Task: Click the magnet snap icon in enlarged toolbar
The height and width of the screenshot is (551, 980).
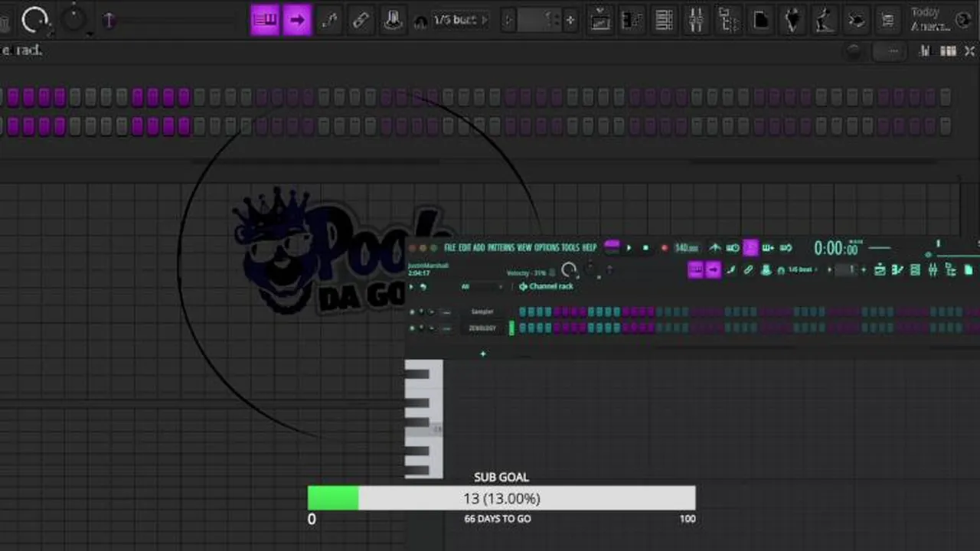Action: [x=420, y=22]
